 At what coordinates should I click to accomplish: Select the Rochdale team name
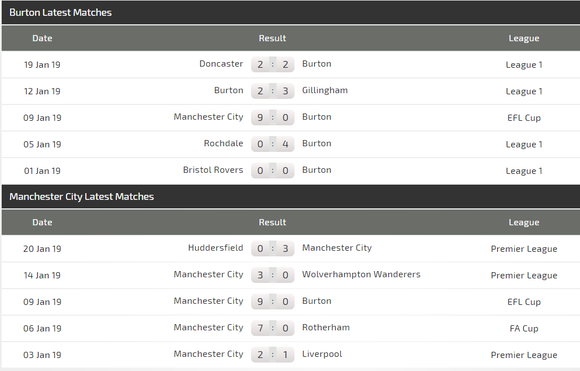pyautogui.click(x=223, y=143)
